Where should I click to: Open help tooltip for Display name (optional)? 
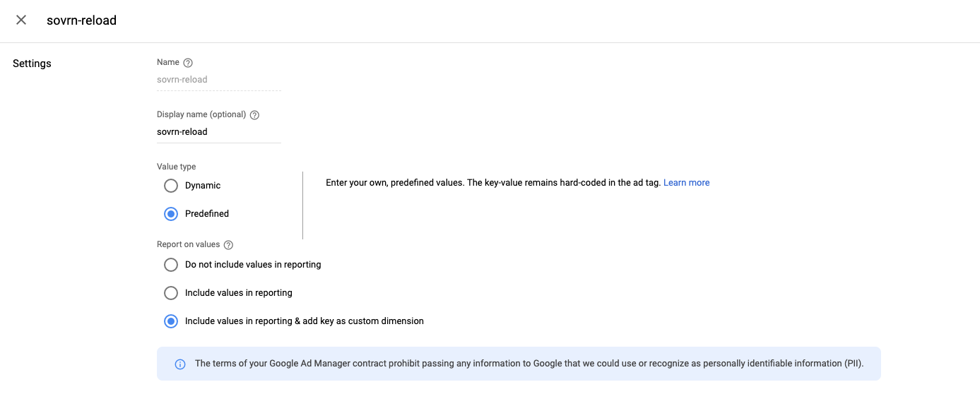click(x=254, y=115)
